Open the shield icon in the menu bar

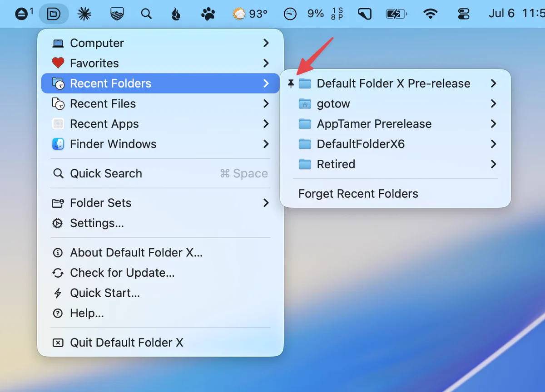click(118, 14)
